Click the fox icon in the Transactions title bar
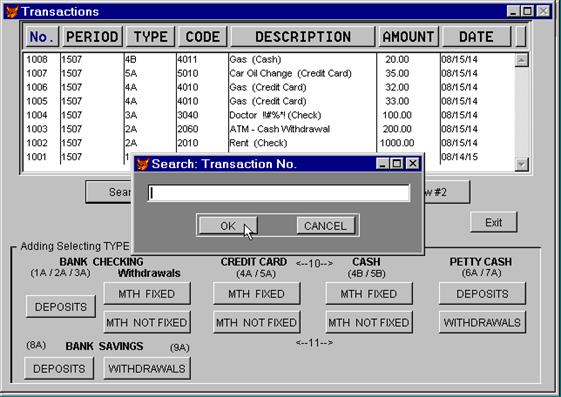This screenshot has width=561, height=397. (12, 11)
